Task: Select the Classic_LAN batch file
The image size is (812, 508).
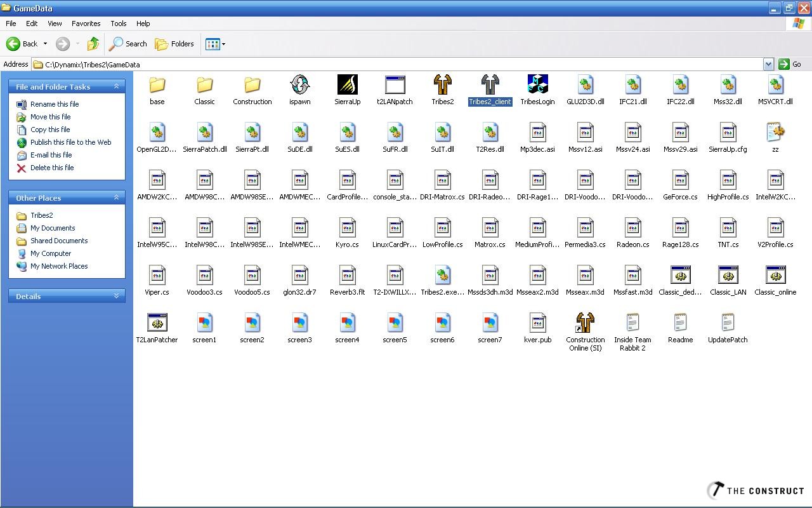Action: [728, 275]
